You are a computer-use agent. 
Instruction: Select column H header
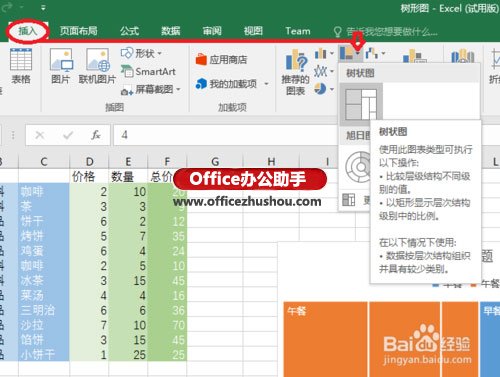tap(271, 162)
